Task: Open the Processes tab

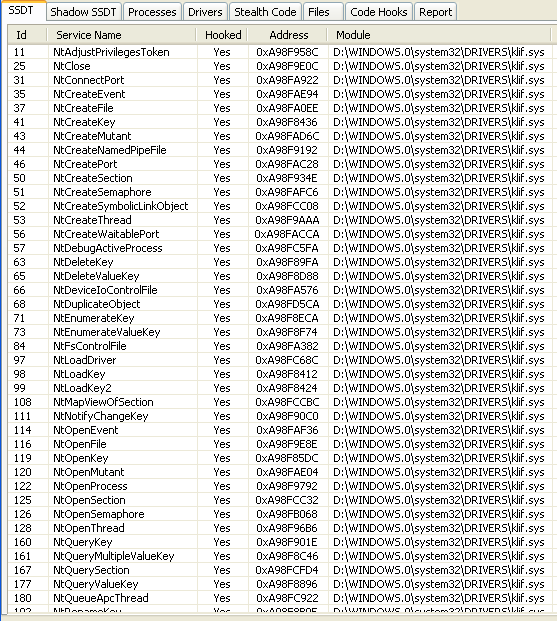Action: click(x=152, y=12)
